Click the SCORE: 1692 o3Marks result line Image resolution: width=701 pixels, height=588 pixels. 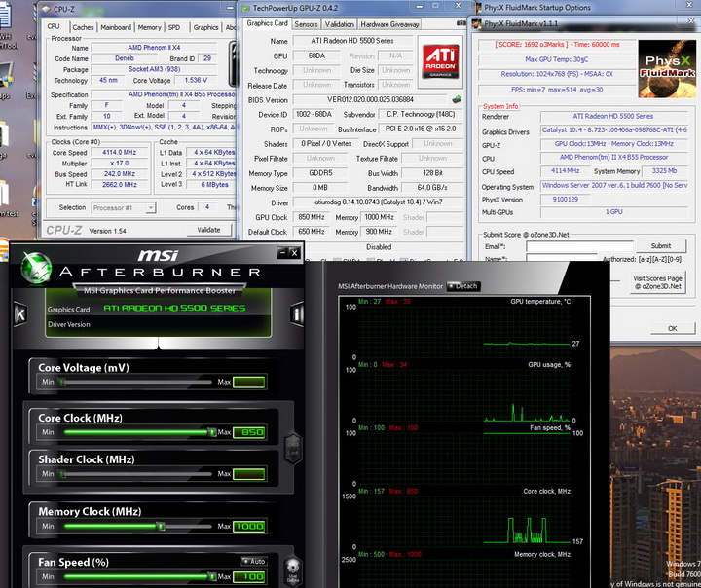[x=557, y=45]
